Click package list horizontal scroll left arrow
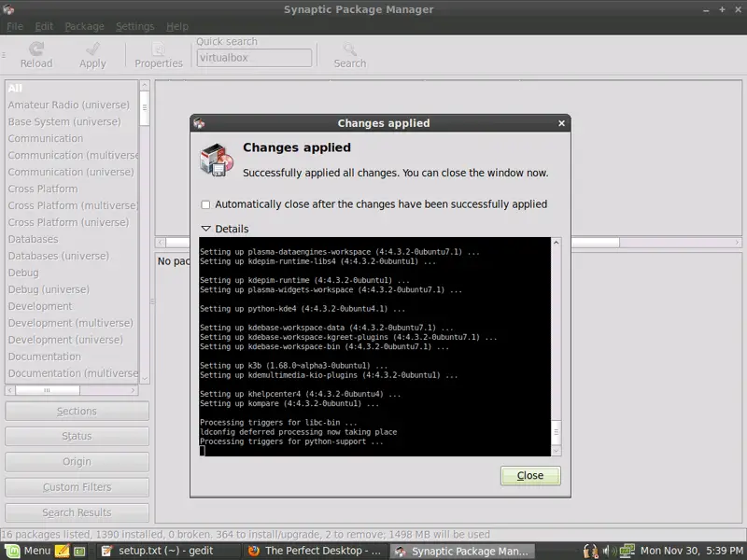This screenshot has height=560, width=747. (x=161, y=243)
